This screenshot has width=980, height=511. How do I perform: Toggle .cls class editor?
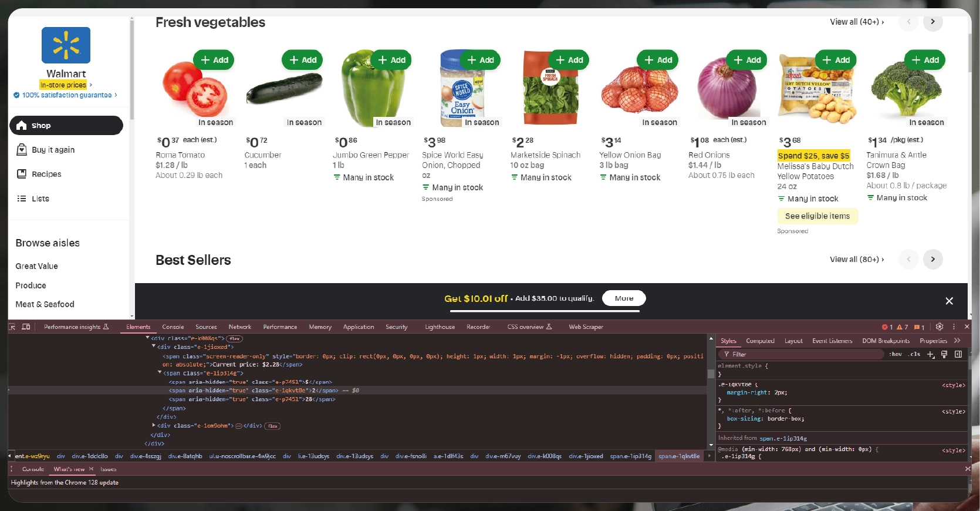[x=915, y=354]
